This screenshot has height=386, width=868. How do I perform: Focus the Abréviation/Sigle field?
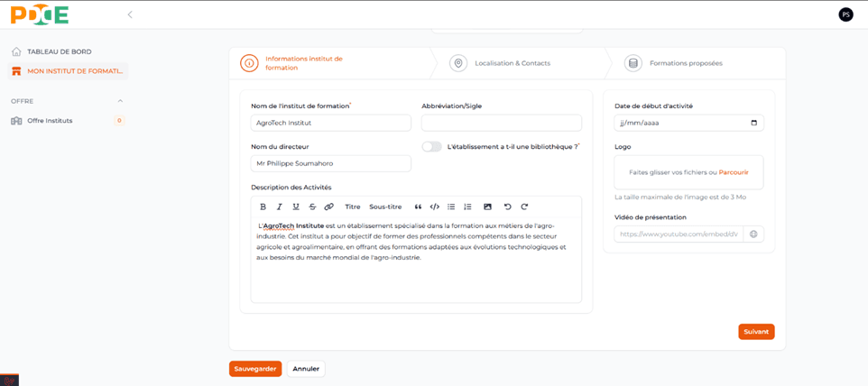click(502, 123)
